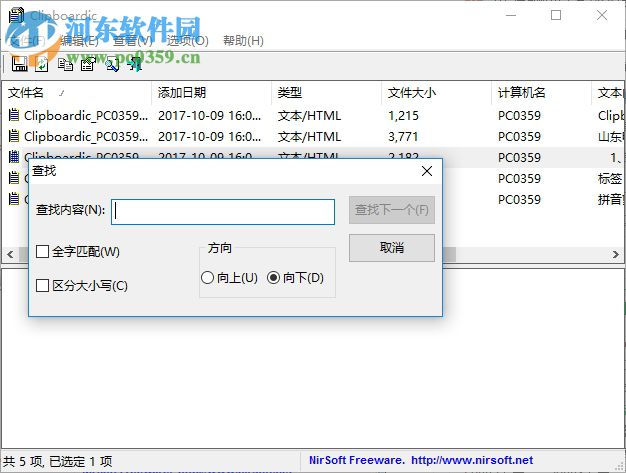Click the 查找下一个(F) button
The image size is (626, 473).
(392, 210)
